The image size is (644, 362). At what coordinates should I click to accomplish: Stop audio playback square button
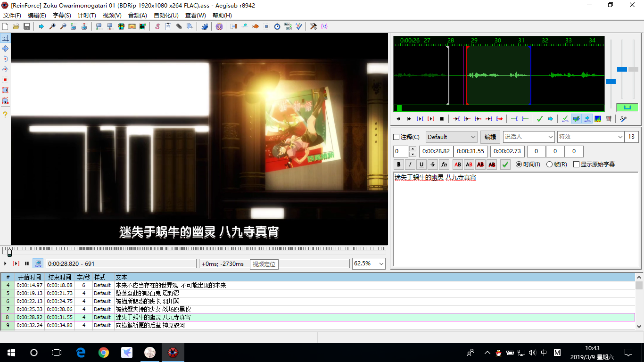tap(442, 119)
